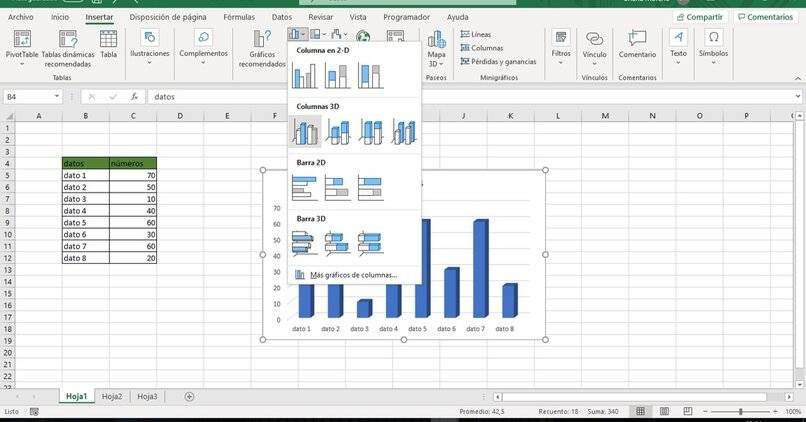Click Más gráficos de columnas link
Viewport: 806px width, 422px height.
coord(353,275)
